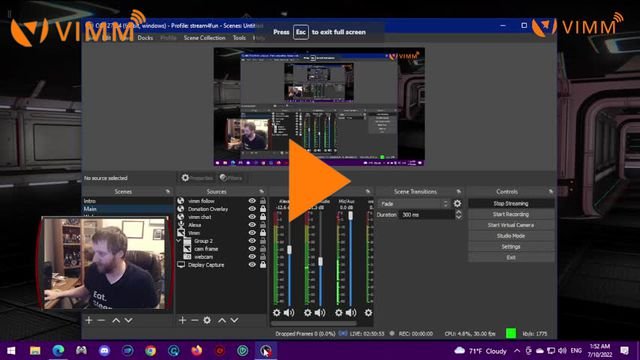Adjust the Mic/Aux volume slider handle
This screenshot has width=640, height=360.
point(350,216)
